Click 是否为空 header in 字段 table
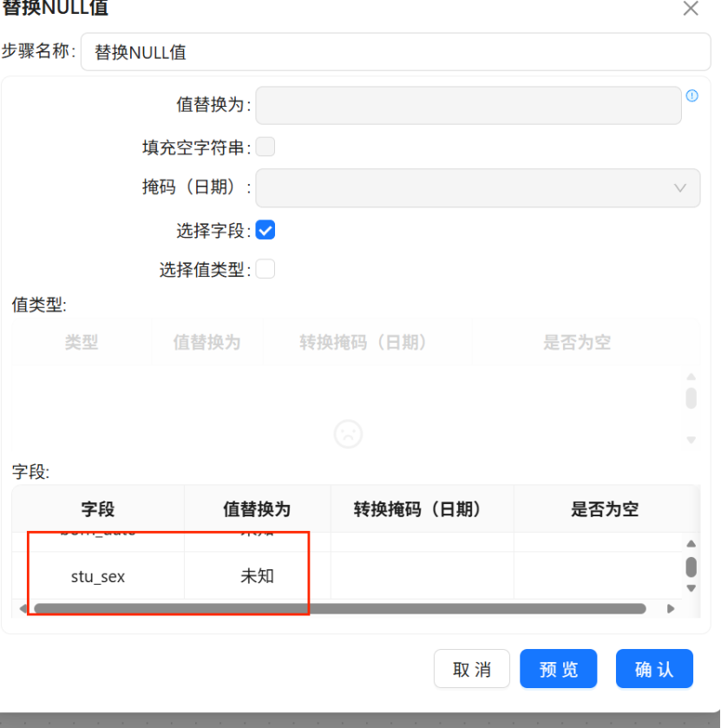721x728 pixels. tap(605, 508)
